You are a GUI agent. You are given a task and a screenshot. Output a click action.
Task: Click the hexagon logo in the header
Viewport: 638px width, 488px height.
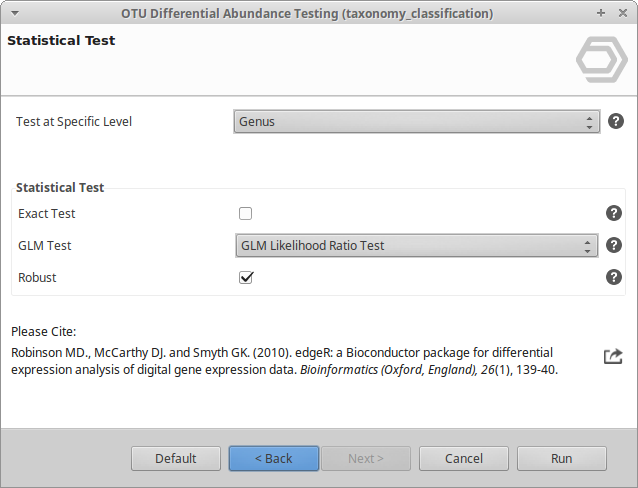tap(601, 60)
